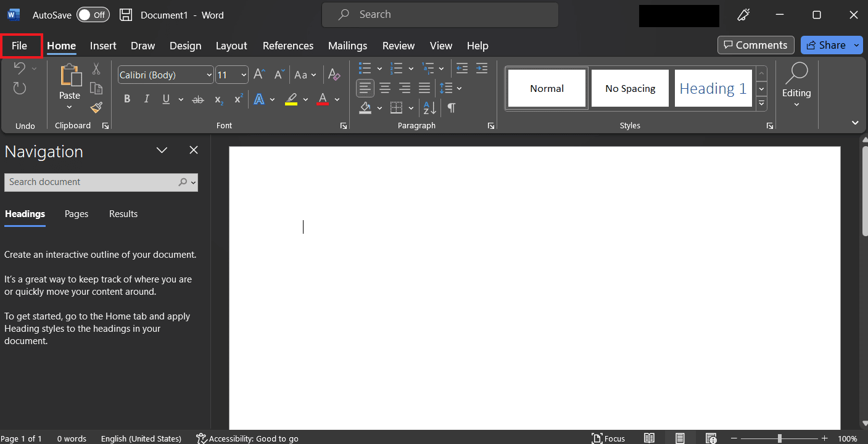Click the Comments button
This screenshot has height=444, width=868.
click(756, 45)
